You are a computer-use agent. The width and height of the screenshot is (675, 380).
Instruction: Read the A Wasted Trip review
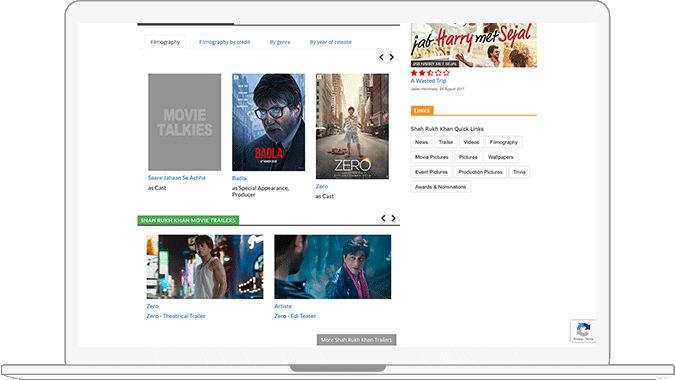428,81
